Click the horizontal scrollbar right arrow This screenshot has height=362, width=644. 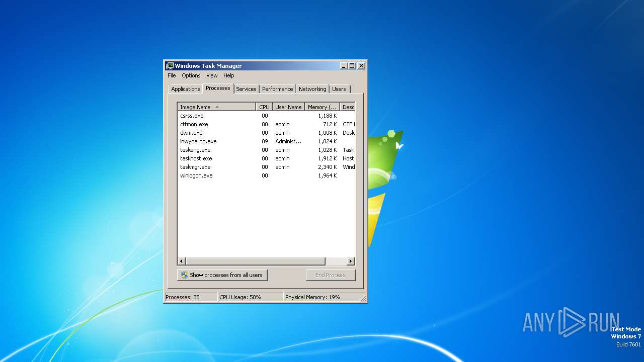pyautogui.click(x=351, y=261)
